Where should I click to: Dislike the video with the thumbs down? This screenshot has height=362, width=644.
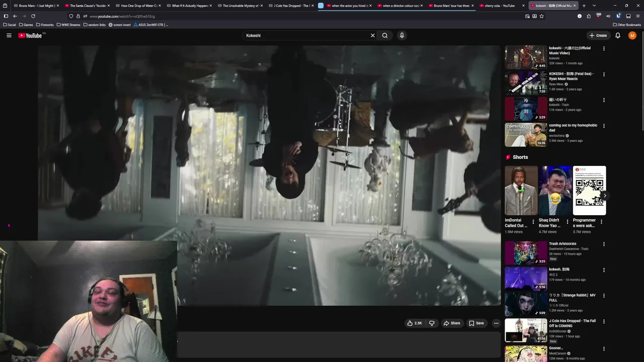432,323
